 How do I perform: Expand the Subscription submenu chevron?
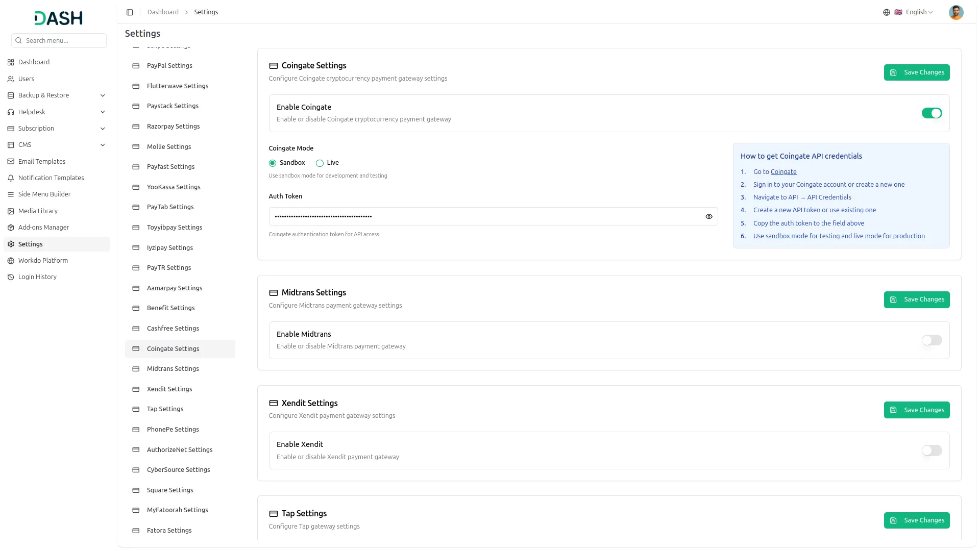coord(103,129)
